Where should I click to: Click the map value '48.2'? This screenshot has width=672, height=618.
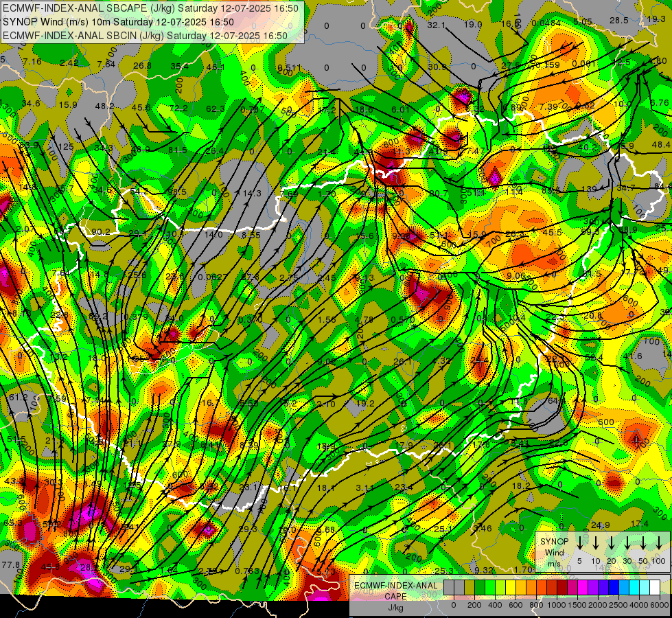(104, 106)
